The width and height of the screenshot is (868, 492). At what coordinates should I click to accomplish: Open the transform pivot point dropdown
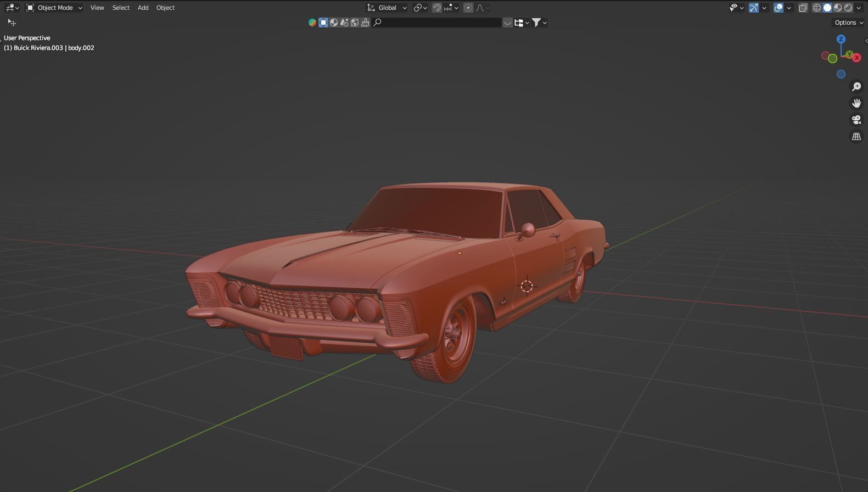421,8
